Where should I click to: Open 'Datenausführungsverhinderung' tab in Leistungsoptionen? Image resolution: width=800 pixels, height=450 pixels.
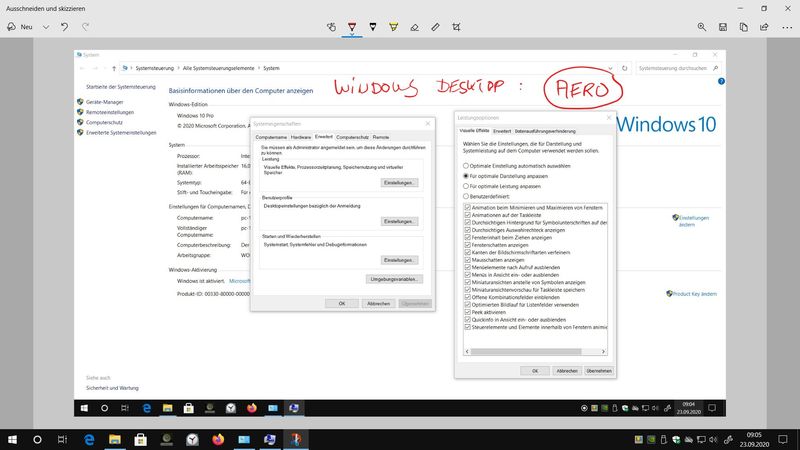coord(545,131)
